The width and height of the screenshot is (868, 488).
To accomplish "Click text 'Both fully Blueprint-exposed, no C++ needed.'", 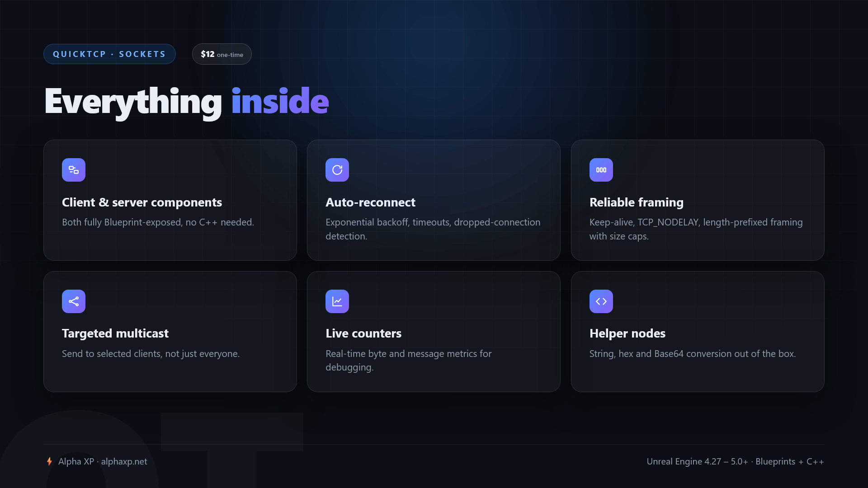I will pos(158,222).
